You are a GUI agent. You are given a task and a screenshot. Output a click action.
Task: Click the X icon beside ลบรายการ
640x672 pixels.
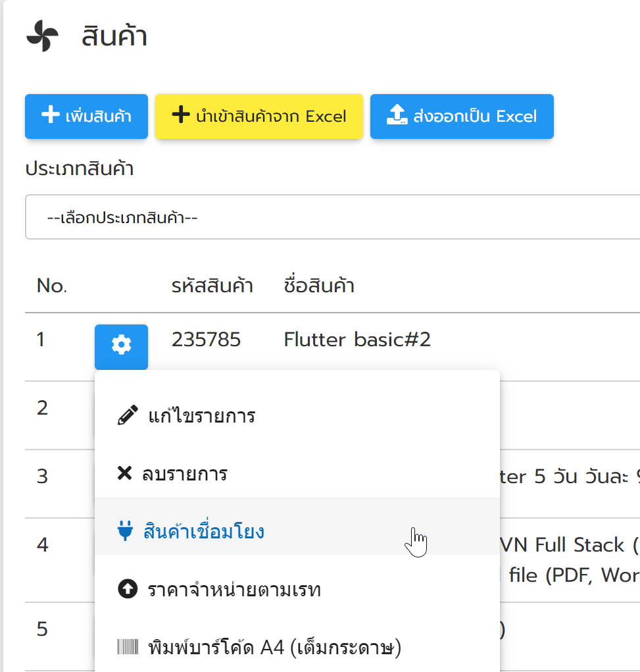click(125, 473)
